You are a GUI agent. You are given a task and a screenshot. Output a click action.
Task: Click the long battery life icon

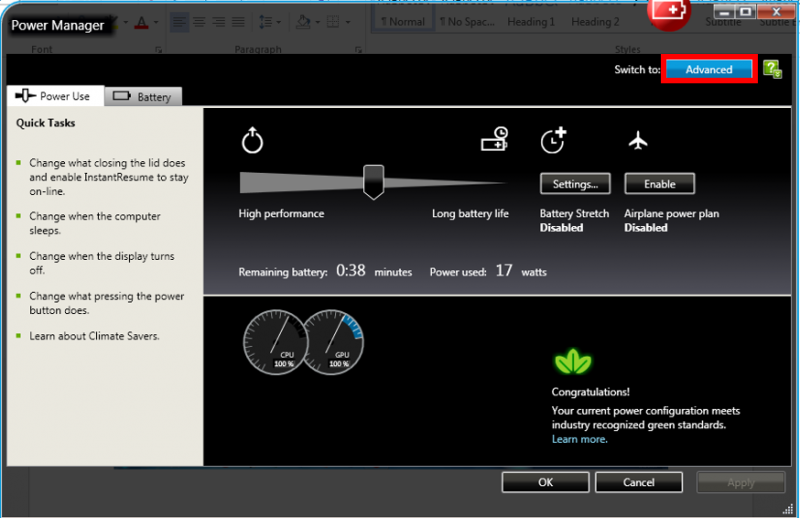(x=494, y=139)
